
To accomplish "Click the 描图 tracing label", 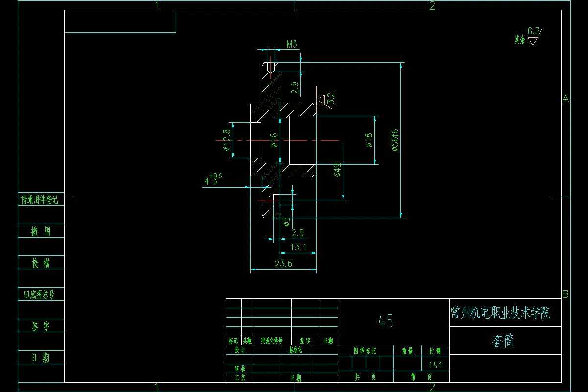I will point(41,231).
